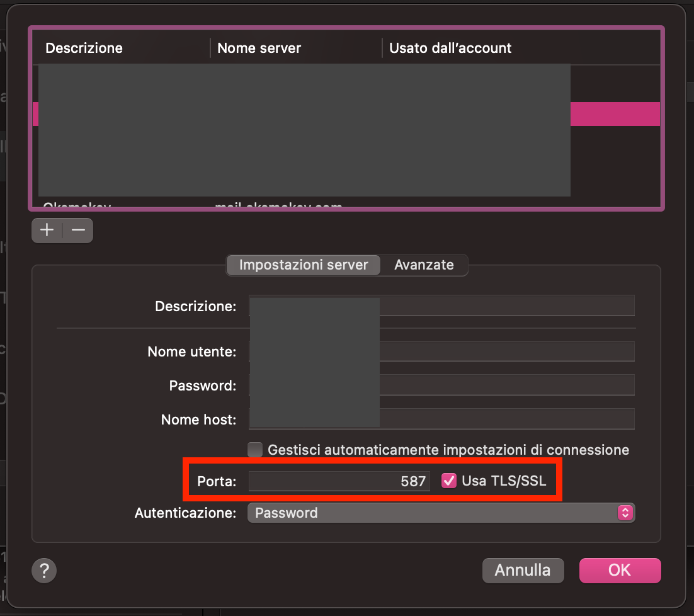
Task: Add a new server with the plus icon
Action: pos(47,230)
